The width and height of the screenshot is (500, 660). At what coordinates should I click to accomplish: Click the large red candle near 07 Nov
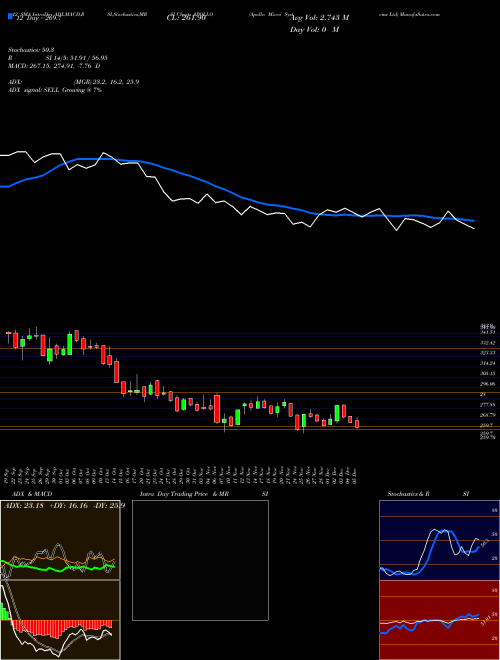[x=217, y=408]
